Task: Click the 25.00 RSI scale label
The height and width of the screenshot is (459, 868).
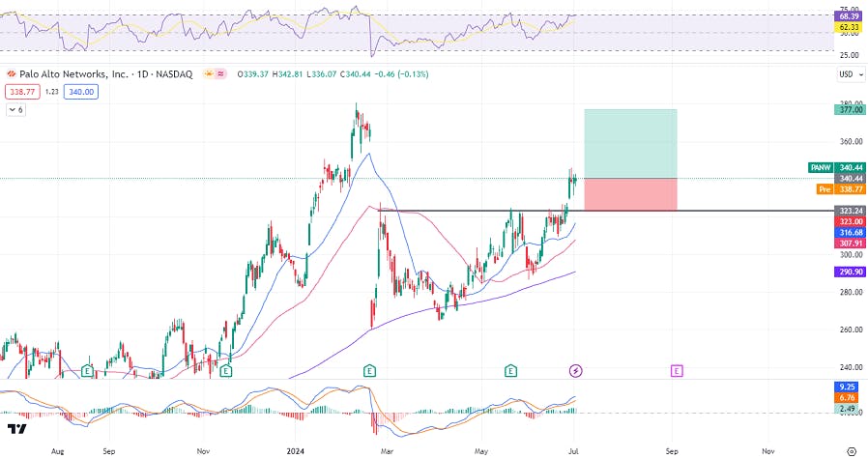Action: [x=850, y=55]
